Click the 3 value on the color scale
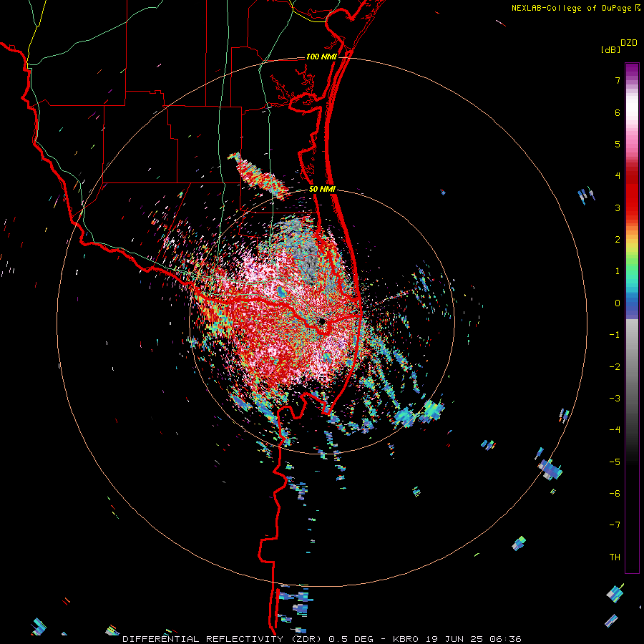Screen dimensions: 644x644 (618, 208)
